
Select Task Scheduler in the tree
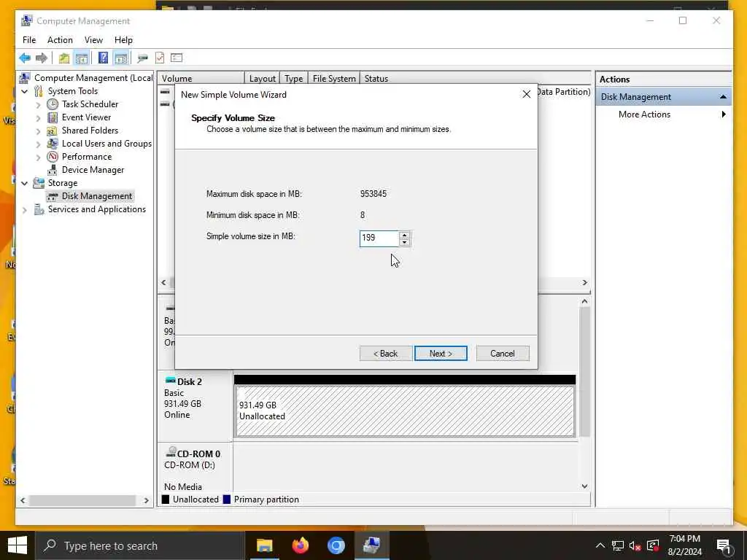(x=90, y=104)
